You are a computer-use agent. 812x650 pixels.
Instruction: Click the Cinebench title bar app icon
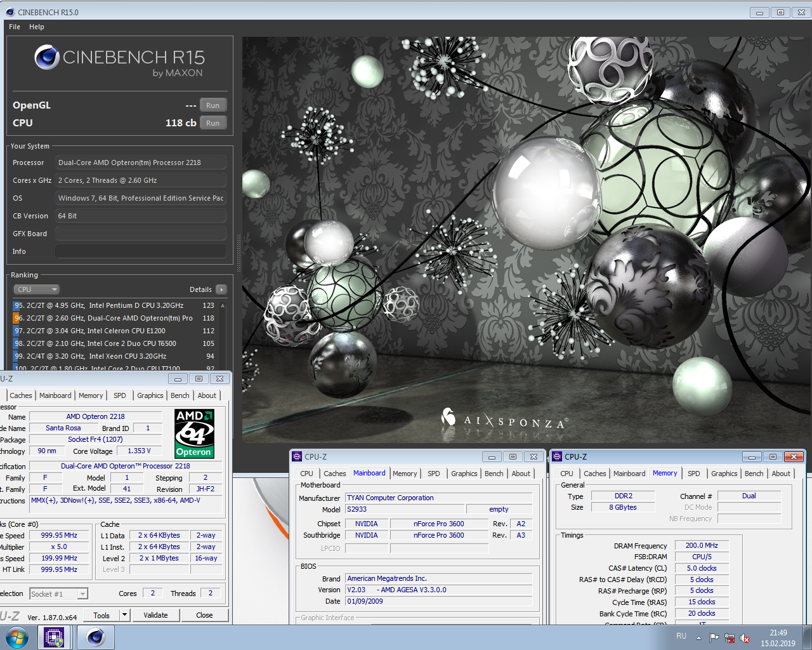(10, 12)
